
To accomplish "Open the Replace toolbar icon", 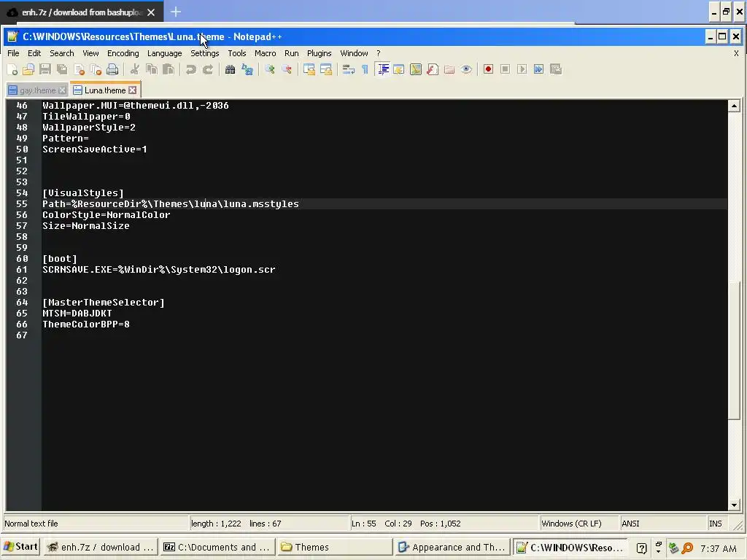I will (247, 69).
